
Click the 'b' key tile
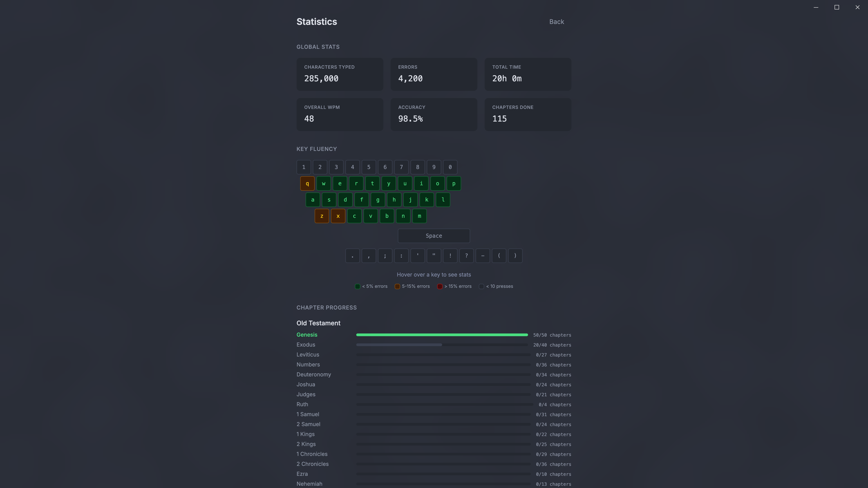pos(387,216)
